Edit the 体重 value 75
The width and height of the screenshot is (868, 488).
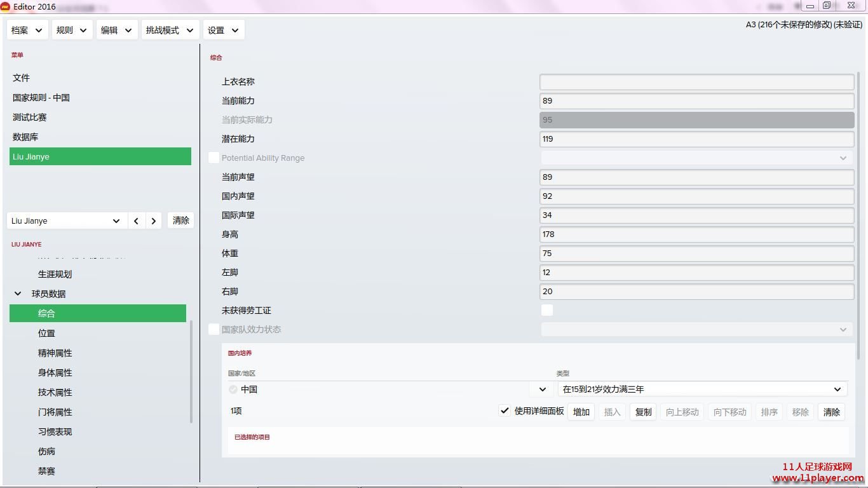click(696, 253)
